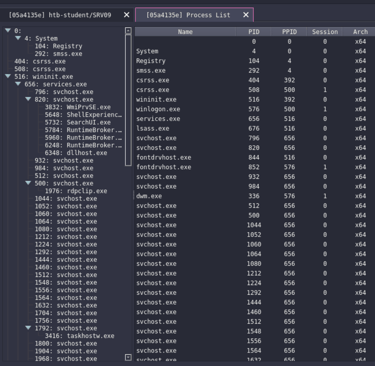Select the wininit.exe row in the table
The image size is (375, 366).
(x=255, y=99)
